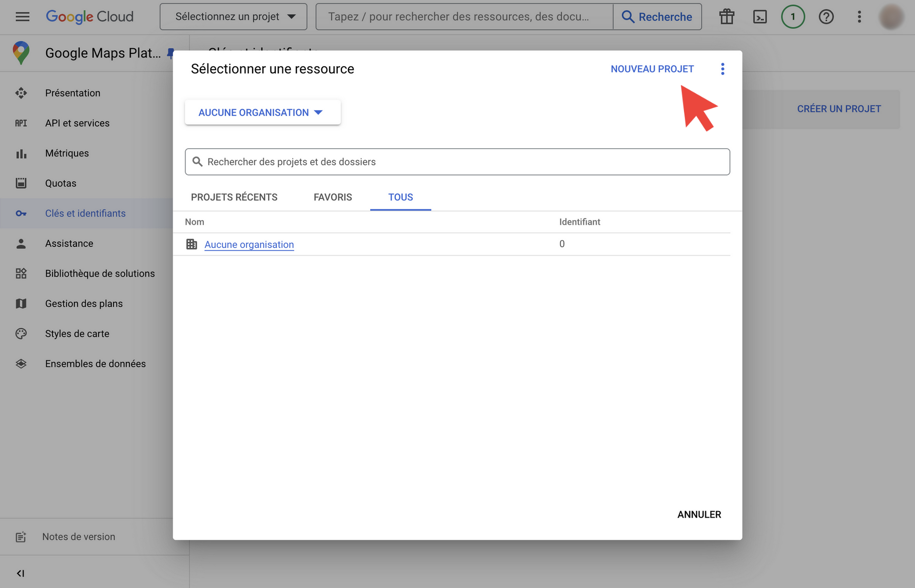Click the Google Maps Platform pin logo

click(x=21, y=53)
